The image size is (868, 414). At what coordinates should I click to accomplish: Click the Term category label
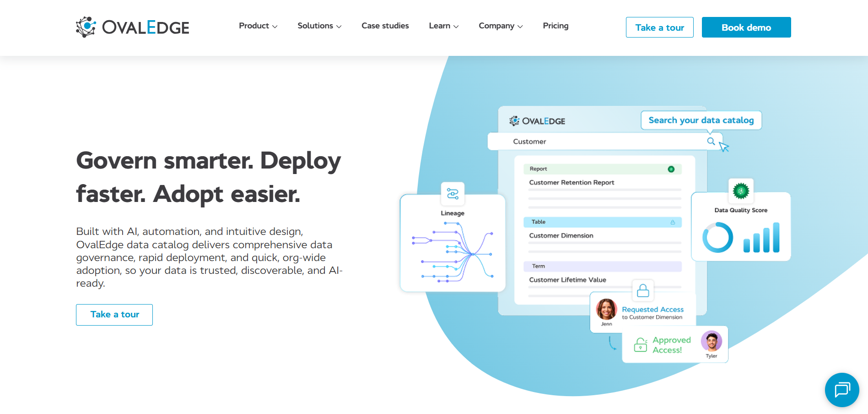tap(539, 266)
